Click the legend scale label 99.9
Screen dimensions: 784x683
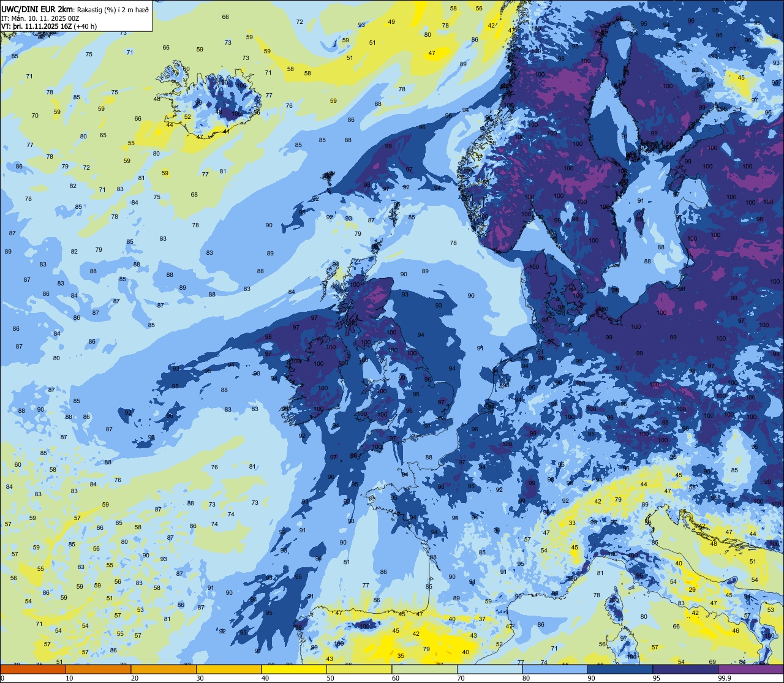tap(724, 678)
